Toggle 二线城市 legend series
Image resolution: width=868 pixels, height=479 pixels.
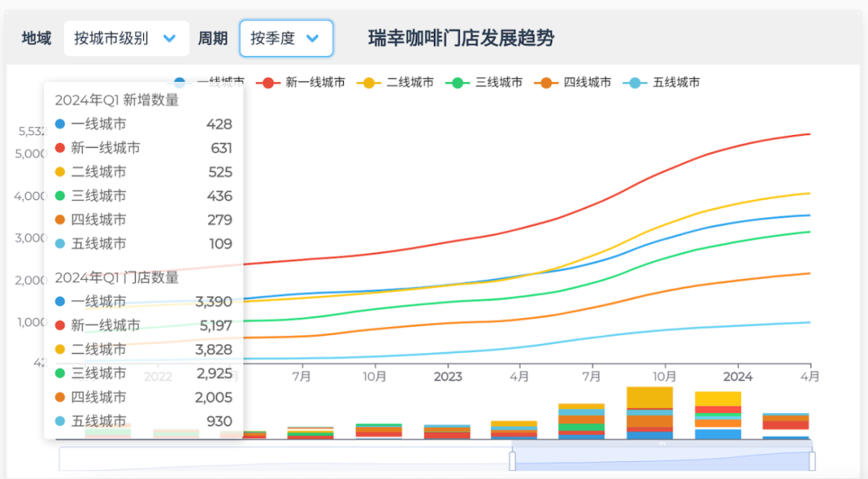tap(395, 83)
